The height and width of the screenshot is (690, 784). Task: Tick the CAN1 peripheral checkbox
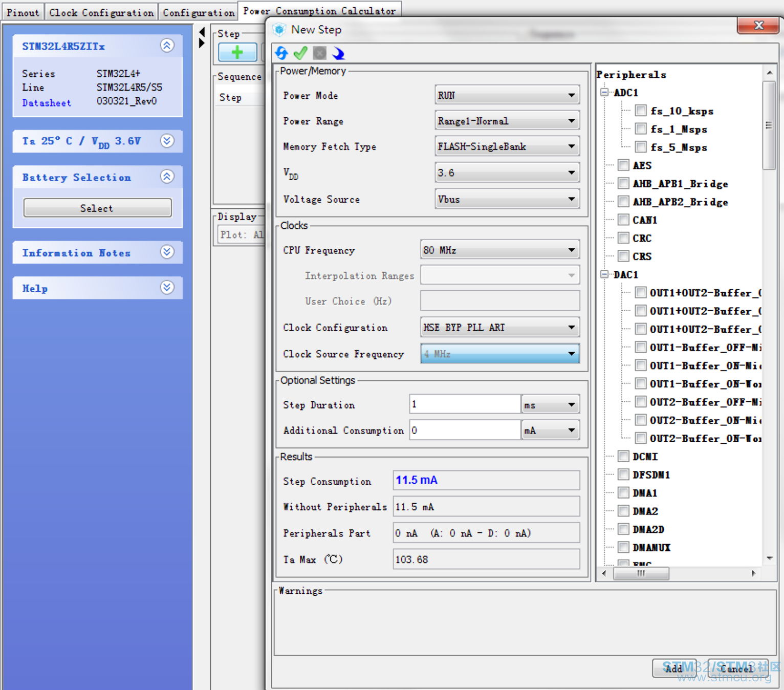(x=623, y=220)
